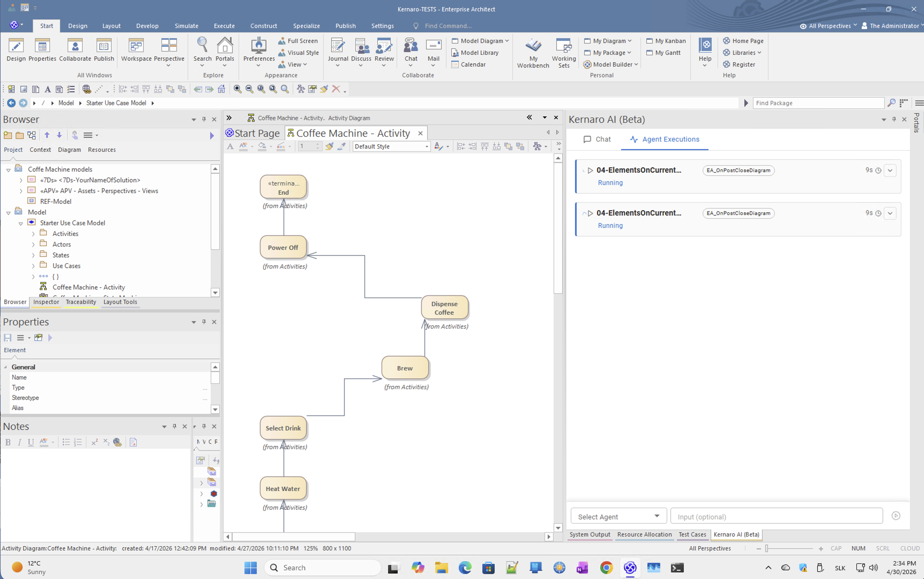Click the Bold icon in Notes toolbar

tap(8, 443)
